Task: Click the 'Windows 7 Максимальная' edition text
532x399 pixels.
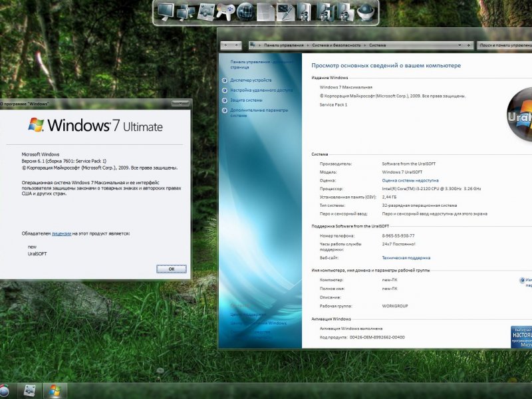Action: click(346, 87)
